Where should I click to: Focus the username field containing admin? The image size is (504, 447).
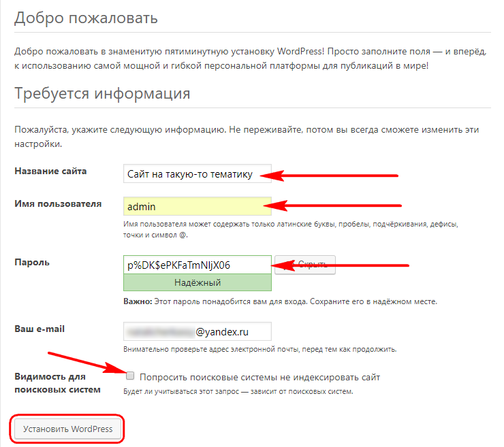(x=198, y=206)
